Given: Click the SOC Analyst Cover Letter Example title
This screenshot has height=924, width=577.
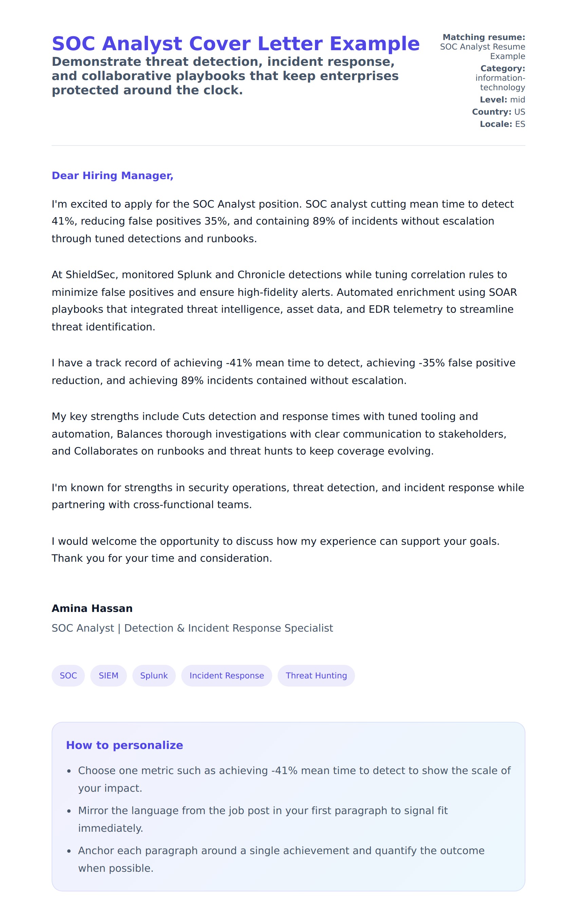Looking at the screenshot, I should (236, 44).
